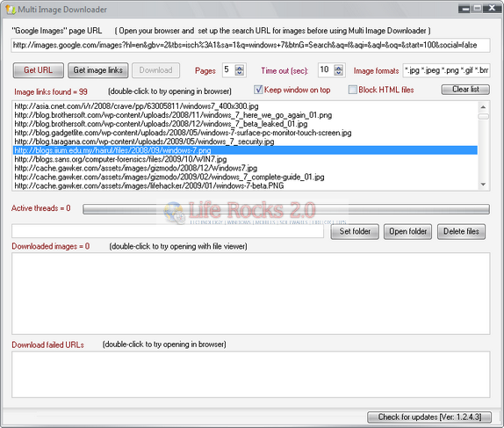Click the Image formats text field
Image resolution: width=504 pixels, height=428 pixels.
tap(446, 70)
